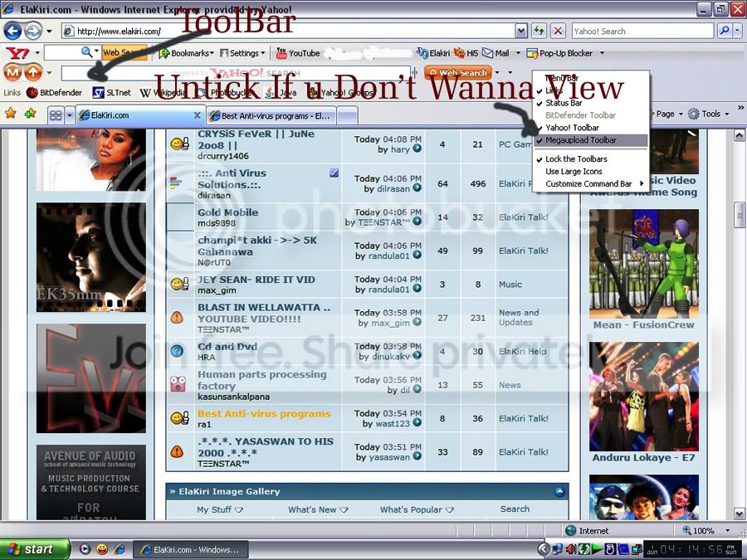Select Use Large Icons menu item
The width and height of the screenshot is (747, 560).
click(590, 172)
